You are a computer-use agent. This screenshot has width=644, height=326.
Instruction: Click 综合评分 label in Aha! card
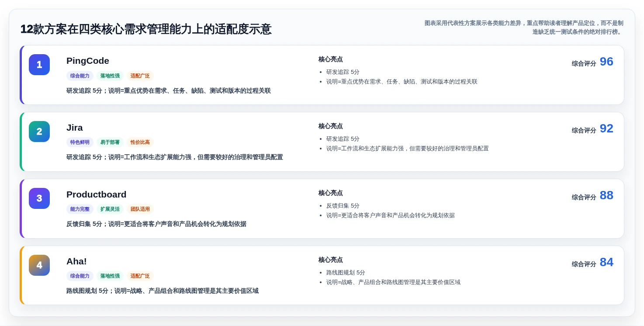pyautogui.click(x=584, y=264)
